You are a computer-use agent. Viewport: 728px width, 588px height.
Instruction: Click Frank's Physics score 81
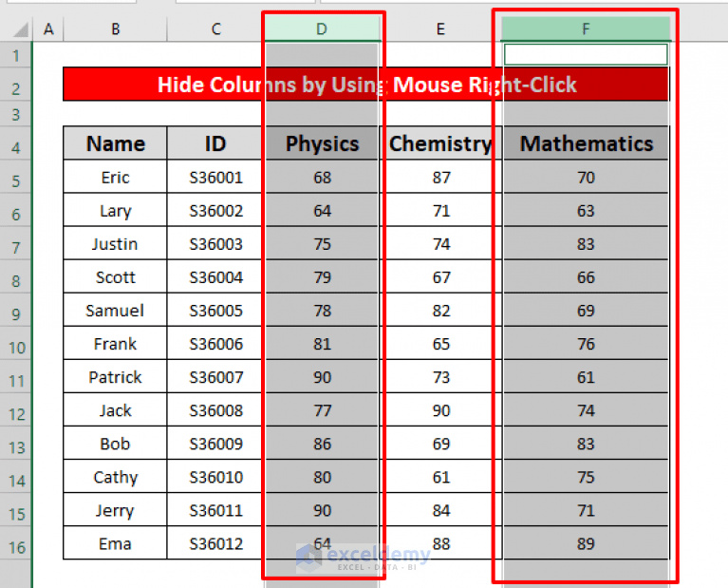pos(322,344)
